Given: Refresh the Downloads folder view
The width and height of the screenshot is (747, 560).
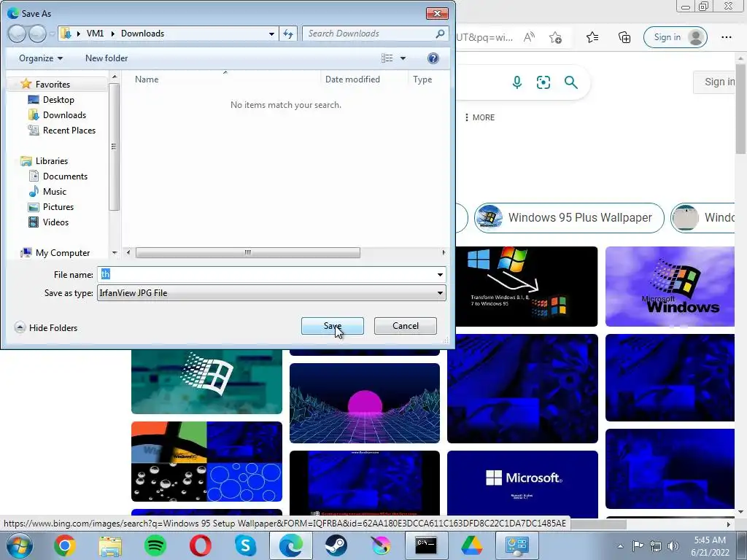Looking at the screenshot, I should (x=288, y=34).
